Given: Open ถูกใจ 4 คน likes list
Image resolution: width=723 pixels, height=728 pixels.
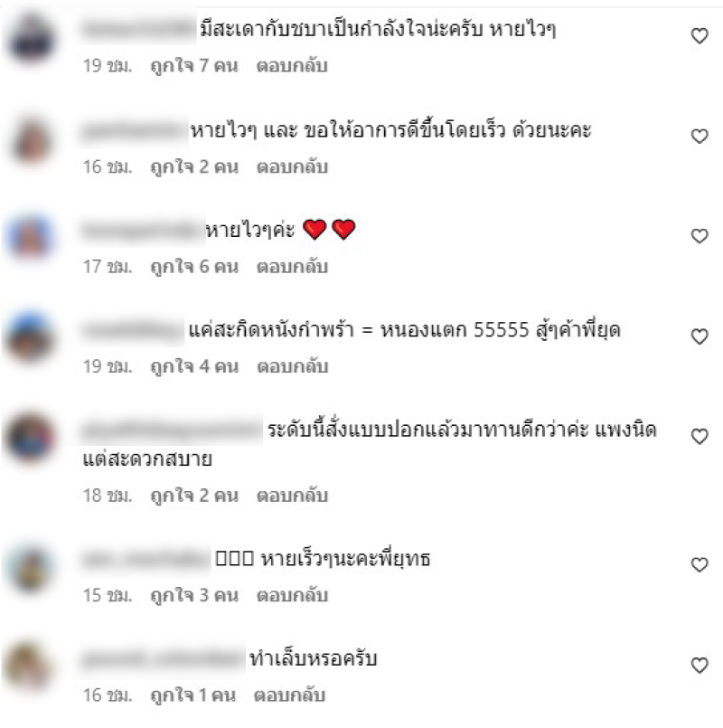Looking at the screenshot, I should [194, 366].
